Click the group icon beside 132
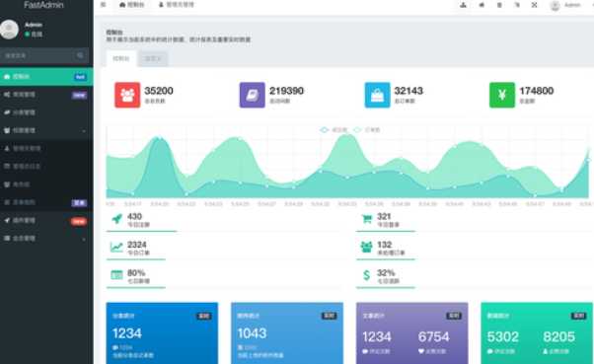The width and height of the screenshot is (594, 364). (x=366, y=247)
